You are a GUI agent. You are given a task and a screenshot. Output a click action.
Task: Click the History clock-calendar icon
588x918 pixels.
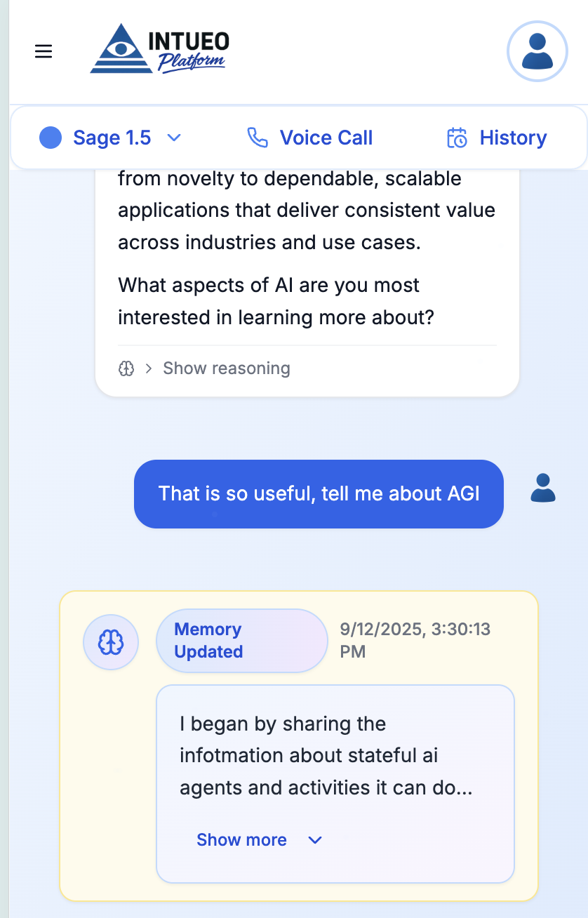[x=457, y=138]
